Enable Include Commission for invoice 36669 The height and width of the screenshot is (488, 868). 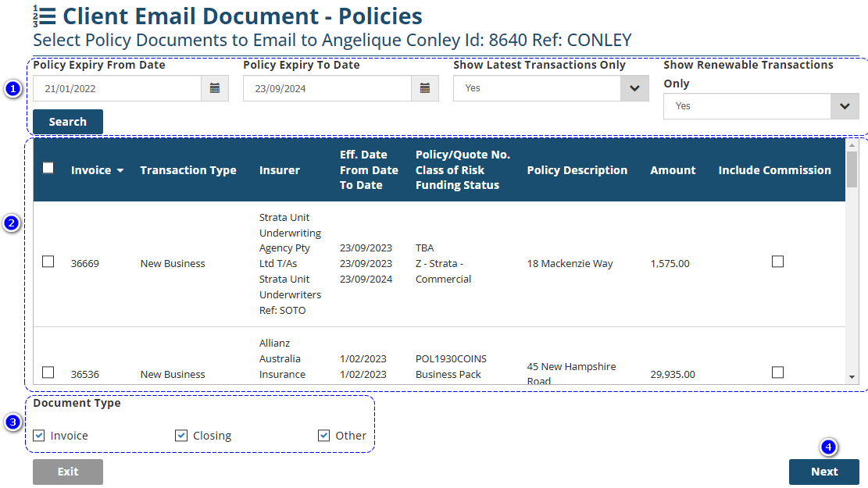(777, 262)
